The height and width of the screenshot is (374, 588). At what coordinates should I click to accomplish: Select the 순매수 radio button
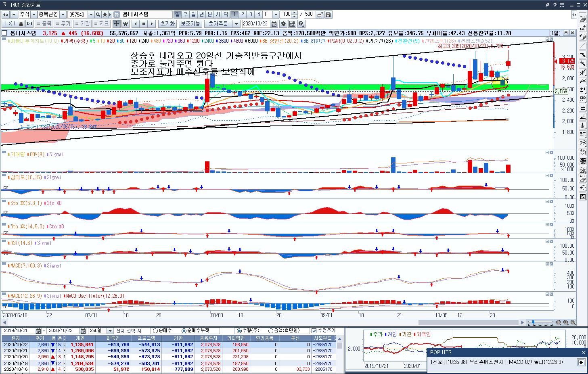pos(155,331)
